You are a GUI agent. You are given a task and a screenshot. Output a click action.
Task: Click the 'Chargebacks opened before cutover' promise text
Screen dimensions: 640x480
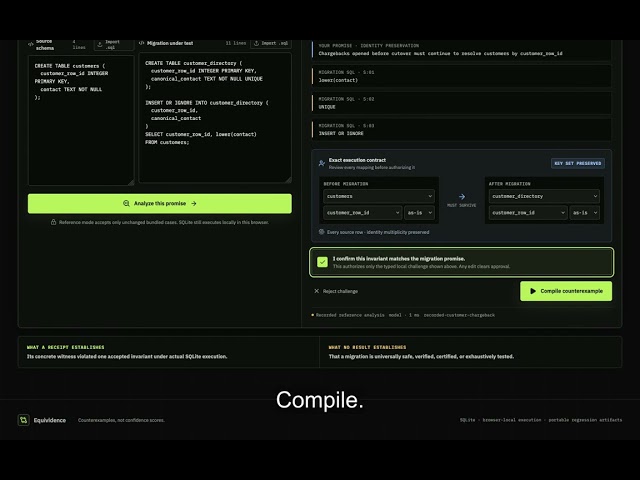tap(440, 53)
